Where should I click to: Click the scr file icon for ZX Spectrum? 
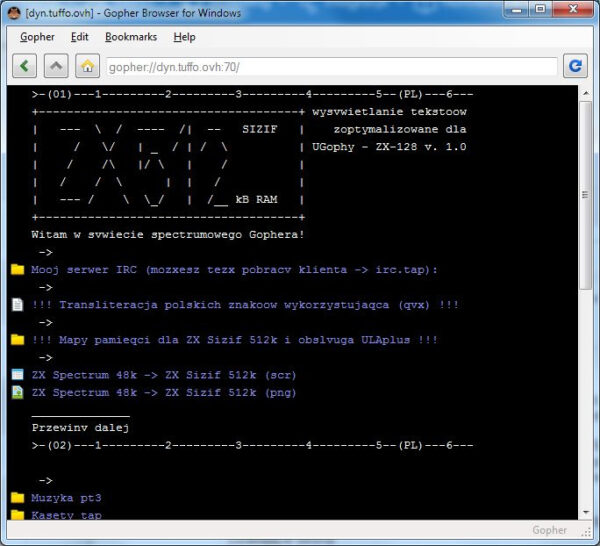pyautogui.click(x=17, y=375)
